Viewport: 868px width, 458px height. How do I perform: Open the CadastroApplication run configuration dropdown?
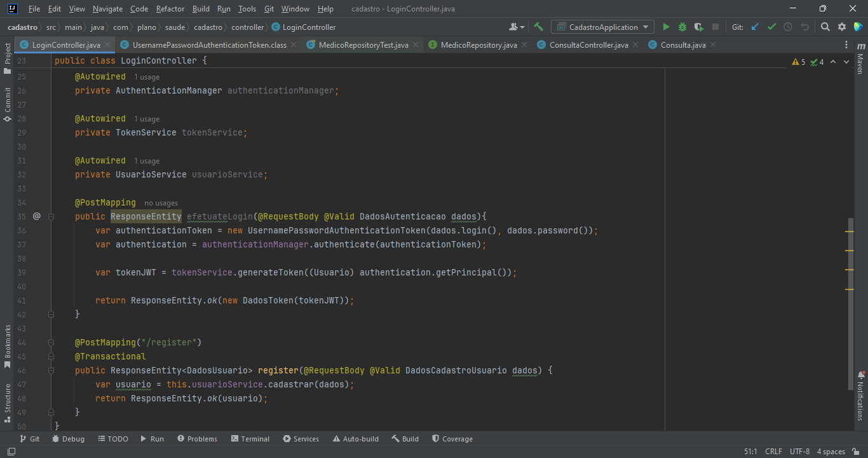point(602,27)
